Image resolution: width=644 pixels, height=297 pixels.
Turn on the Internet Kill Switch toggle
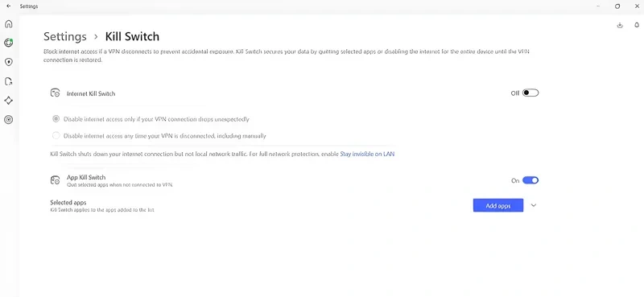(x=530, y=93)
